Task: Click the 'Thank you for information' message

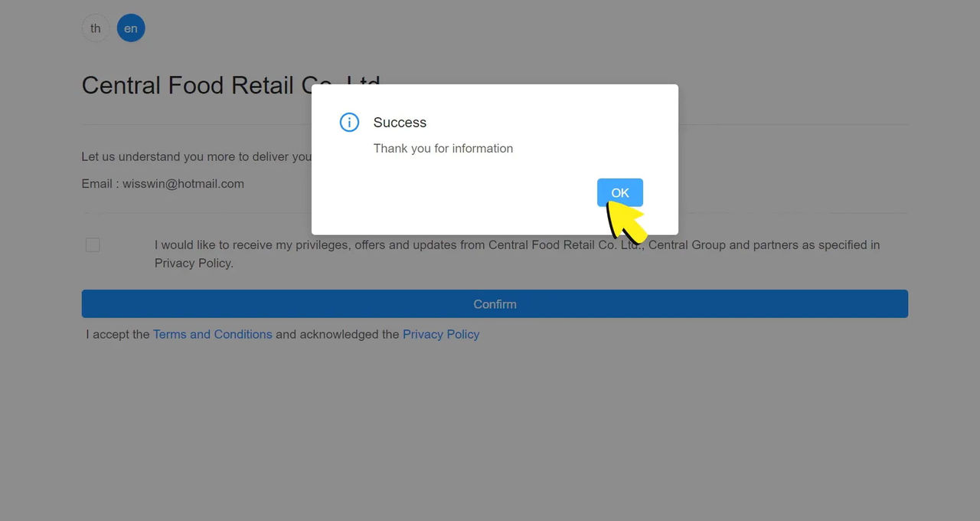Action: point(443,149)
